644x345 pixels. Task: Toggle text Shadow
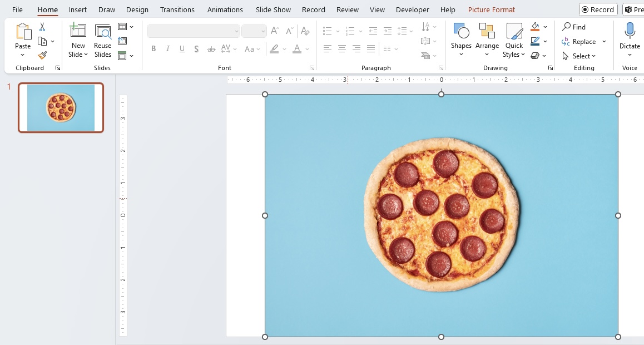196,49
